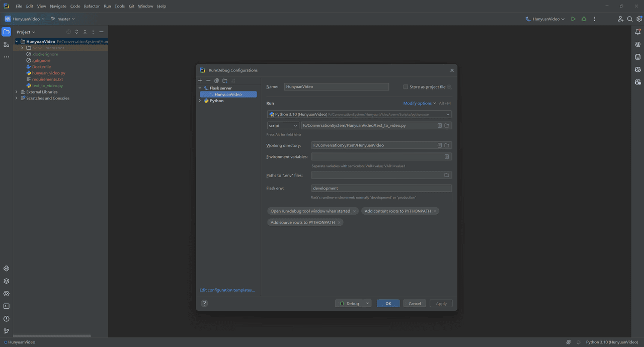Open the Notifications panel
The image size is (644, 347).
pos(637,32)
